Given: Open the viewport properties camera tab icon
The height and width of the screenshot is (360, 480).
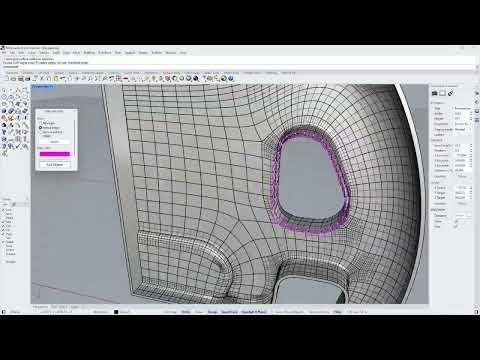Looking at the screenshot, I should (434, 93).
